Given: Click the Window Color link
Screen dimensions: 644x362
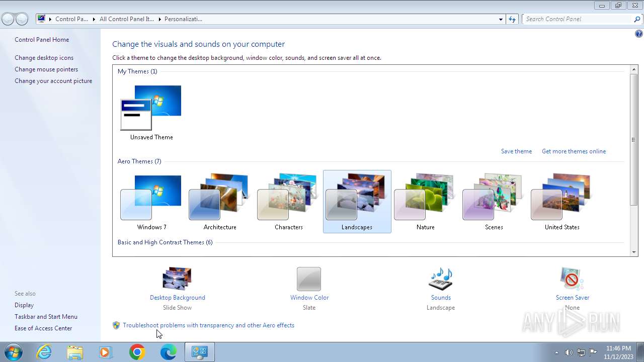Looking at the screenshot, I should coord(309,298).
